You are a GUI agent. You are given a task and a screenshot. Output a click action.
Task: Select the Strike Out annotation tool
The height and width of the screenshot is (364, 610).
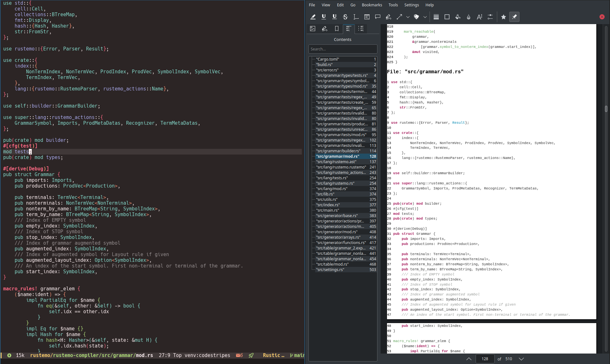click(345, 17)
